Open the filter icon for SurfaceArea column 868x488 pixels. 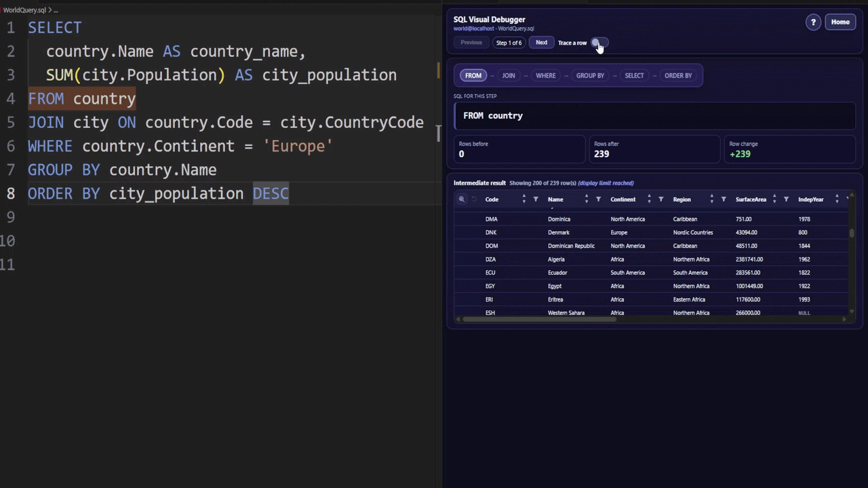coord(786,199)
